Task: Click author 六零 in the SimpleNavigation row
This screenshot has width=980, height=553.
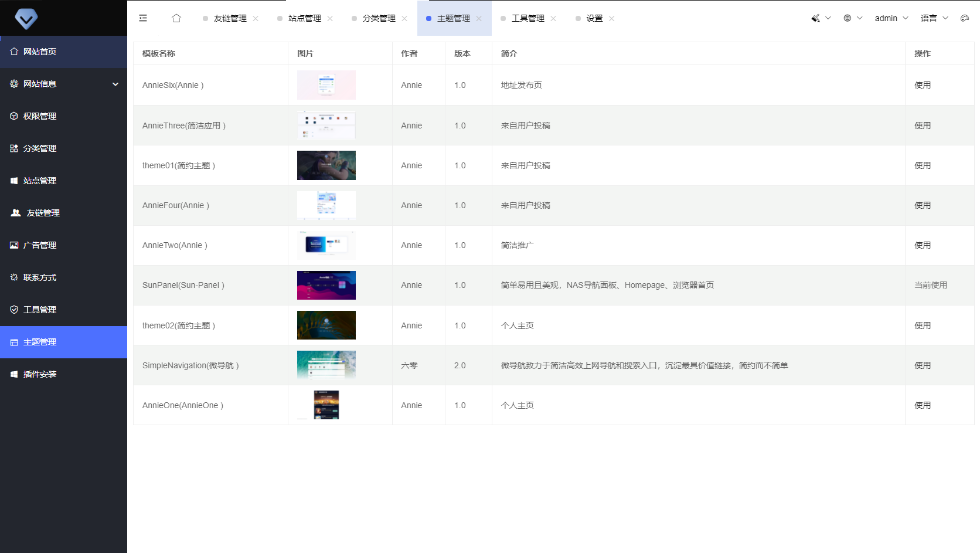Action: click(x=409, y=365)
